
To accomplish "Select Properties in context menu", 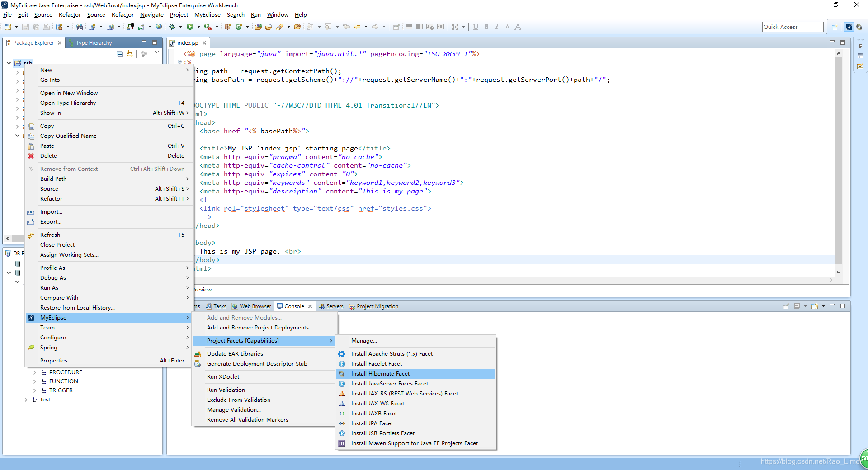I will (108, 361).
